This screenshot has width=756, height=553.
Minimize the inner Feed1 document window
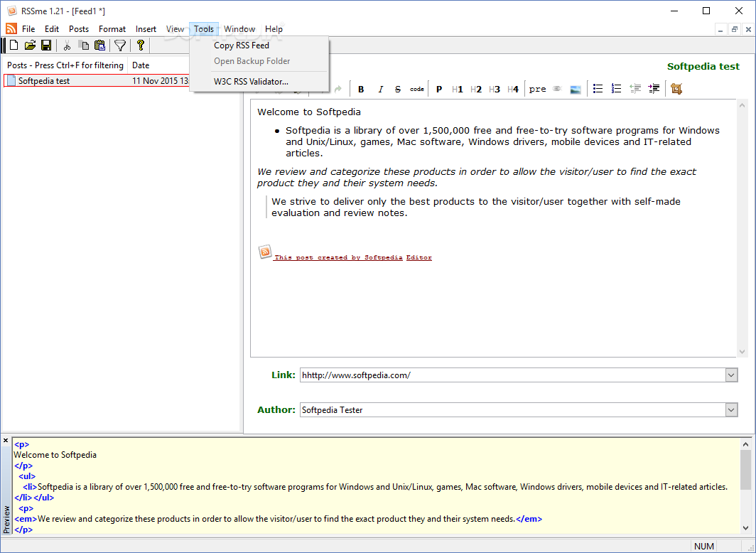tap(720, 29)
